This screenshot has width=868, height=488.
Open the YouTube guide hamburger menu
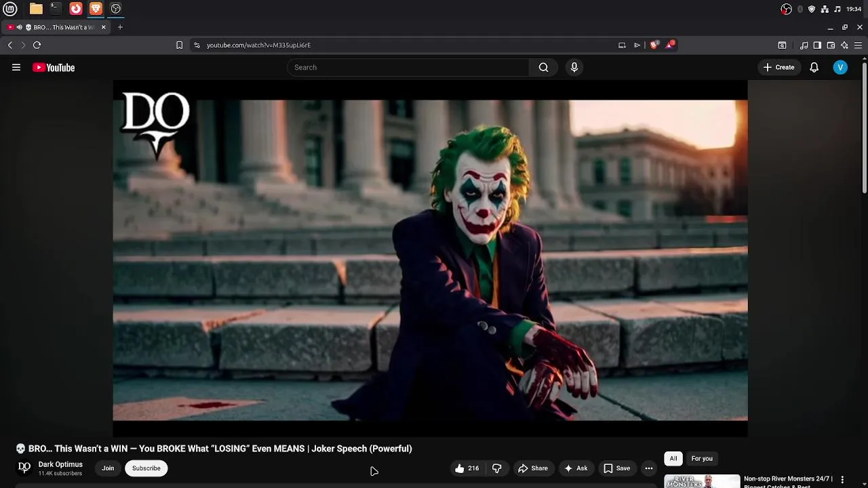click(x=16, y=67)
